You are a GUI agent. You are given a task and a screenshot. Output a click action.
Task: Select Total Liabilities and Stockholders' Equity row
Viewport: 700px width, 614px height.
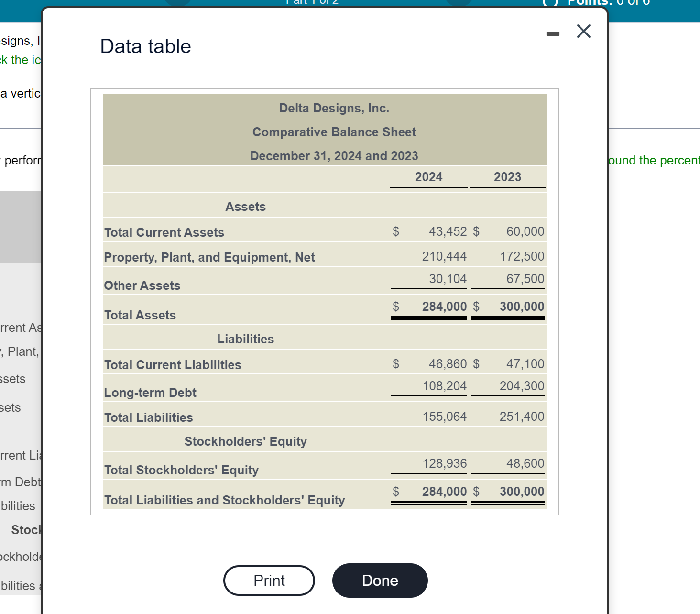pos(224,500)
